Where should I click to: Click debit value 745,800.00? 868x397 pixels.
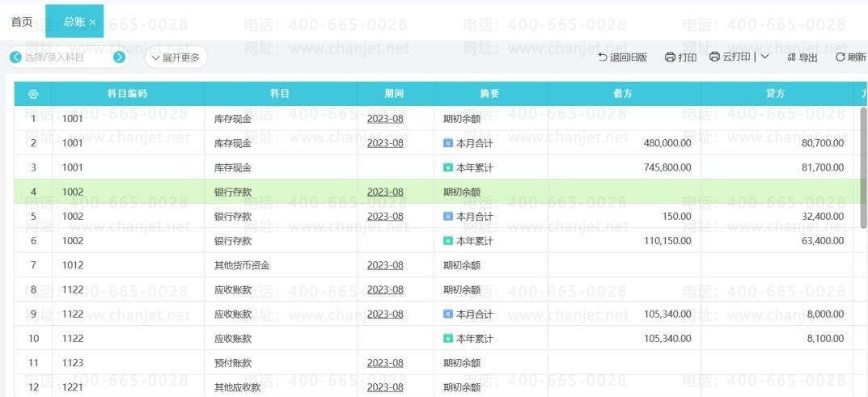667,167
